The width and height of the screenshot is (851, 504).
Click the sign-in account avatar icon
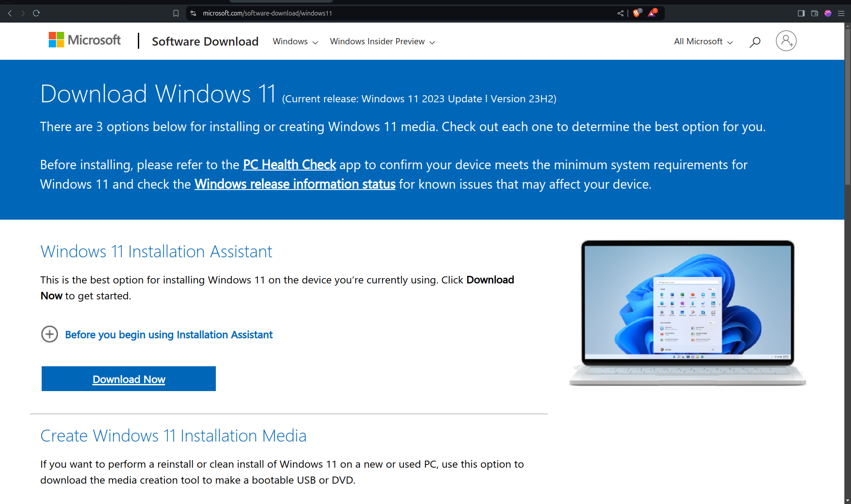786,41
